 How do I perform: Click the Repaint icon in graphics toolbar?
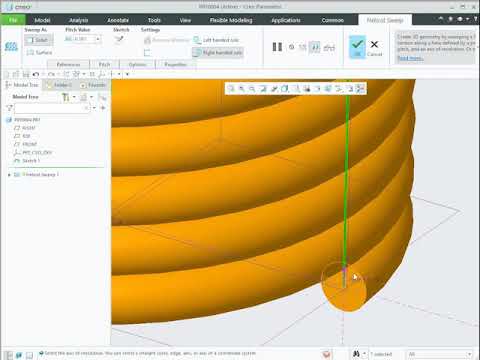[x=263, y=88]
